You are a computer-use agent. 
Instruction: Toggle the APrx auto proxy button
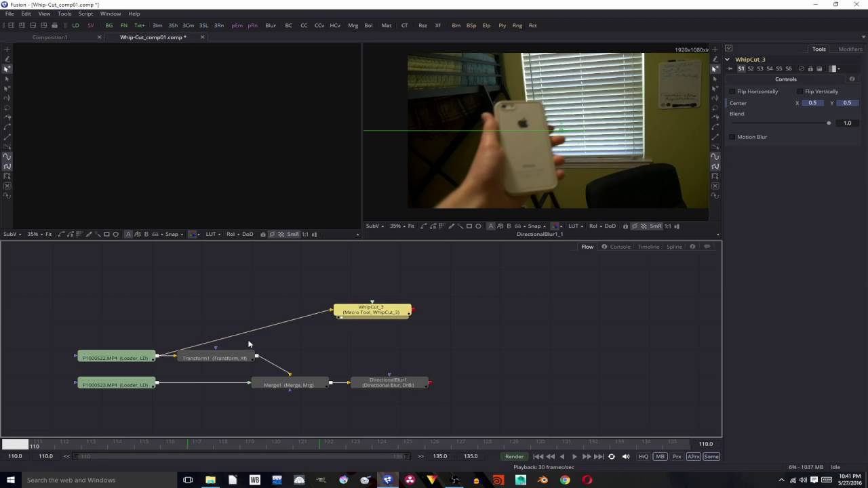tap(694, 457)
